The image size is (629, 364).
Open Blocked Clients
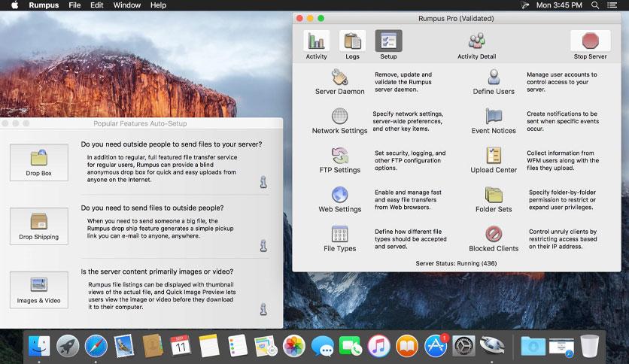pos(494,239)
